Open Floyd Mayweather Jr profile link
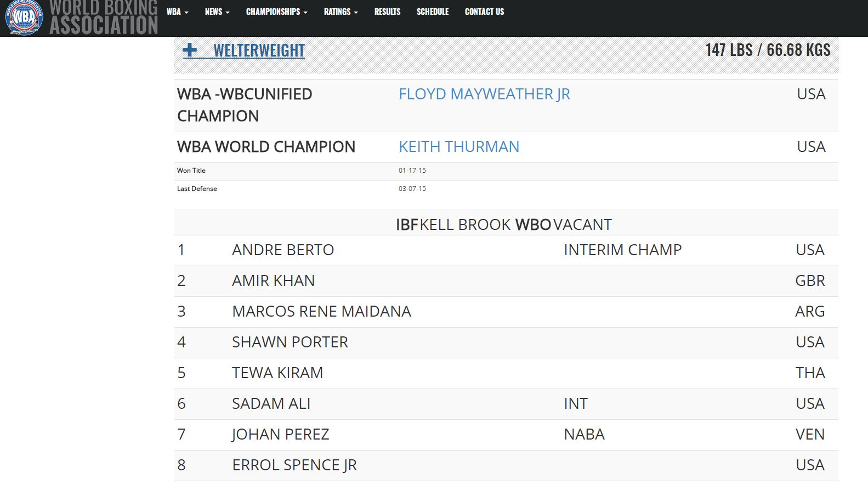Screen dimensions: 868x484 (484, 94)
